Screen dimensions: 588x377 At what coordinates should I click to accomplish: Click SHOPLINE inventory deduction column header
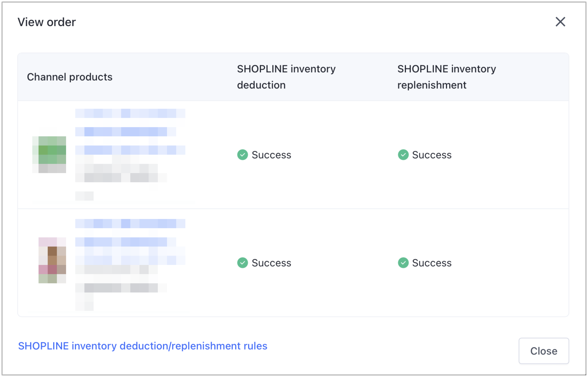point(286,77)
